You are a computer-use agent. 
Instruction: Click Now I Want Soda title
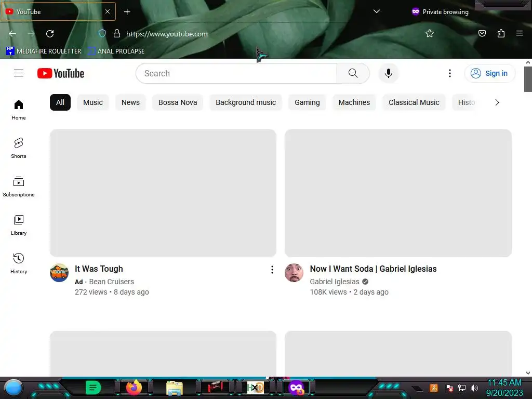tap(373, 269)
